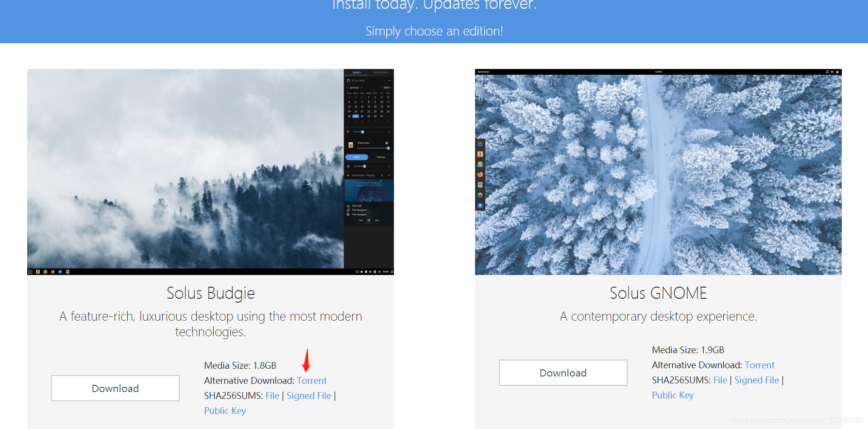Image resolution: width=868 pixels, height=429 pixels.
Task: Open SHA256SUMS File link under Solus GNOME
Action: (720, 380)
